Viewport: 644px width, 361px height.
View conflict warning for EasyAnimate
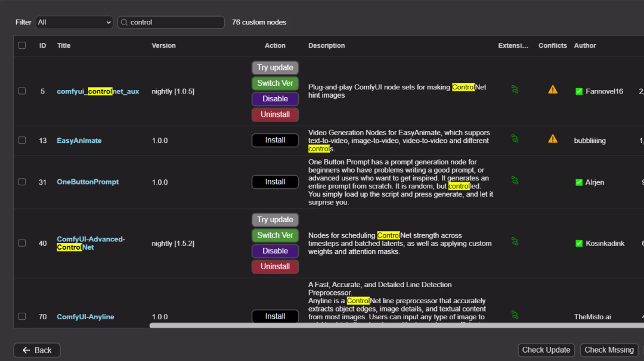pyautogui.click(x=553, y=139)
